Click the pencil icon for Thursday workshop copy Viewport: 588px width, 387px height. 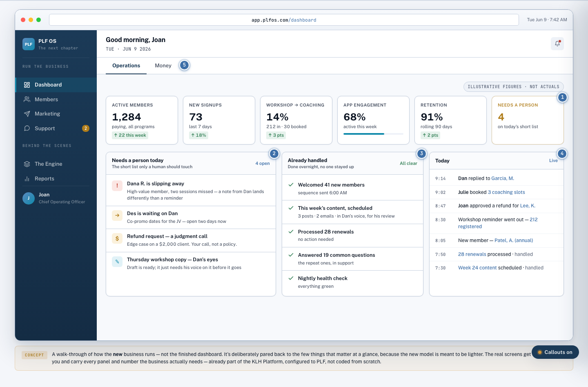[117, 262]
